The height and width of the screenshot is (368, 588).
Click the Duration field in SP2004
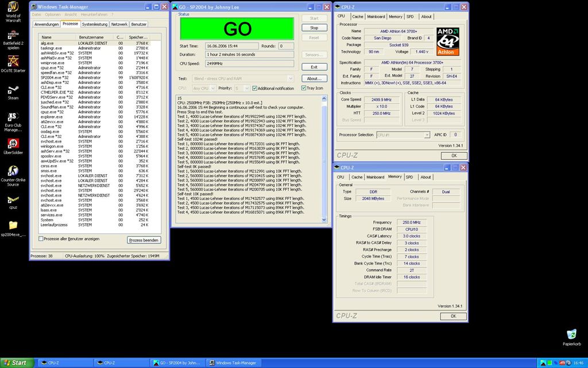(x=249, y=55)
